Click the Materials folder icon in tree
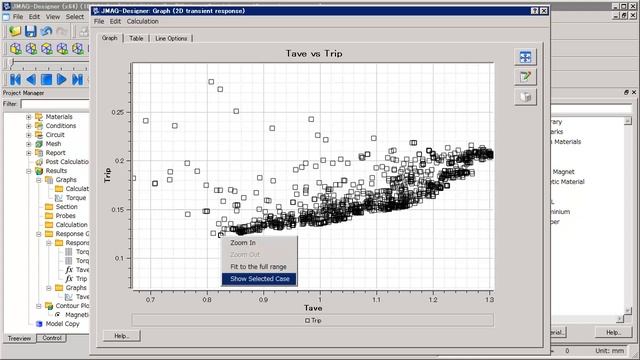 tap(39, 117)
